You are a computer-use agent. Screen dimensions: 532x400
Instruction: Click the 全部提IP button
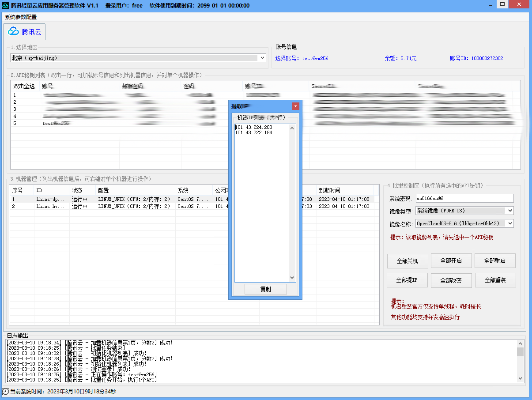point(407,280)
